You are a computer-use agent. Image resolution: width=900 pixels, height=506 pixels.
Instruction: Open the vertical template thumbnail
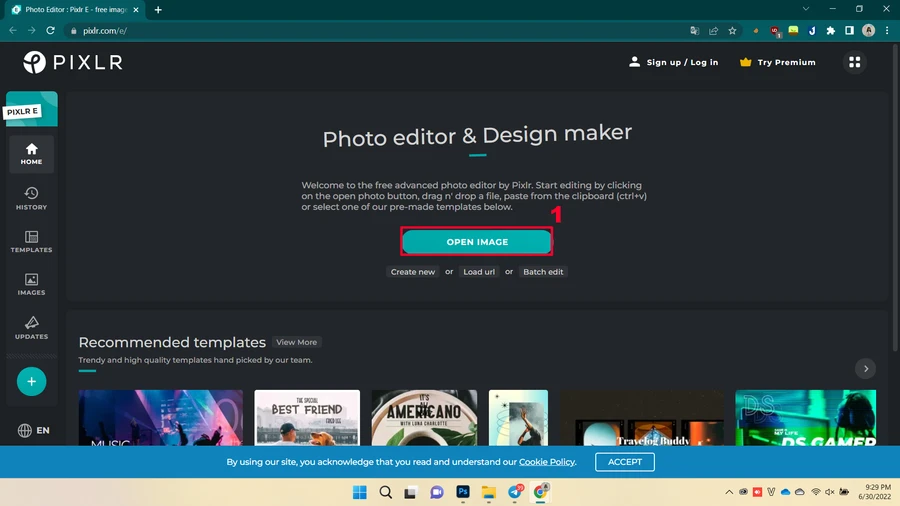(x=518, y=418)
